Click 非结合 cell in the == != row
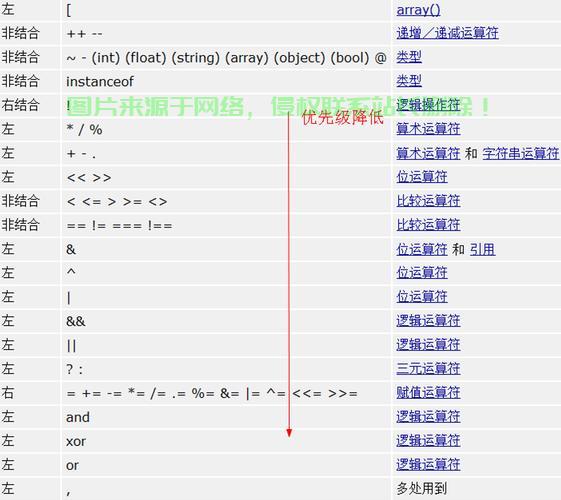This screenshot has width=561, height=500. click(x=30, y=225)
